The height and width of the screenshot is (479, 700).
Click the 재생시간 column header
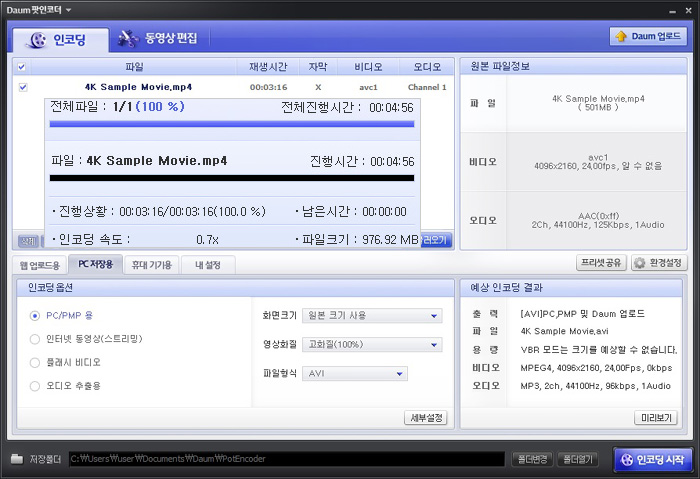pyautogui.click(x=268, y=67)
